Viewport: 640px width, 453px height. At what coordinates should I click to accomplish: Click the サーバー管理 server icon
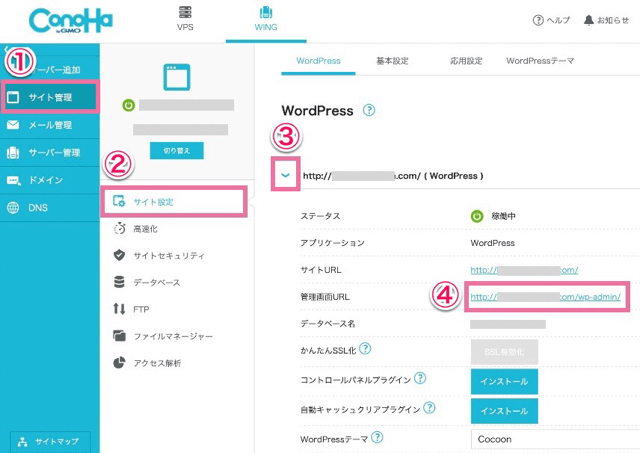coord(13,153)
